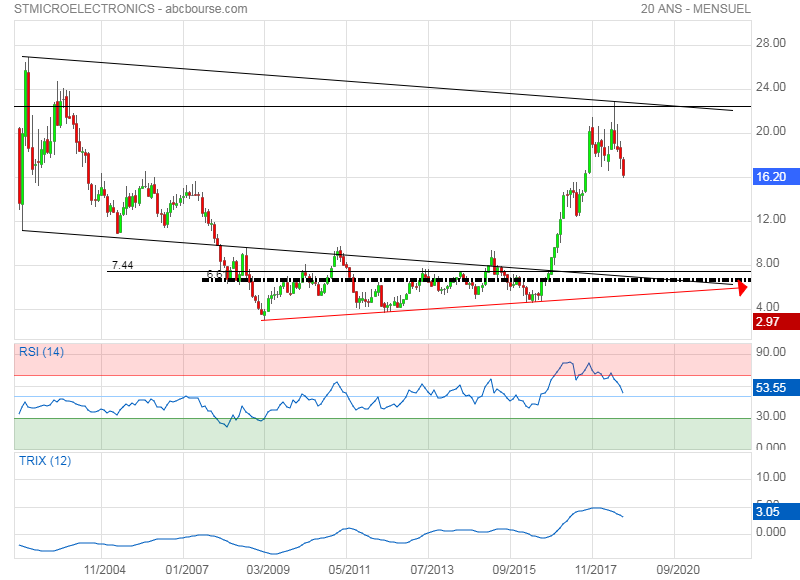This screenshot has height=580, width=800.
Task: Click the 07/2013 date on the time axis
Action: coord(428,569)
